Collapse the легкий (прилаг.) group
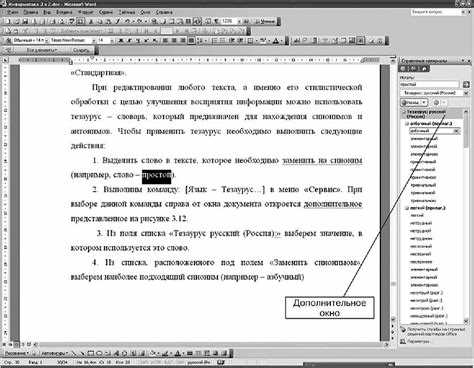 407,208
